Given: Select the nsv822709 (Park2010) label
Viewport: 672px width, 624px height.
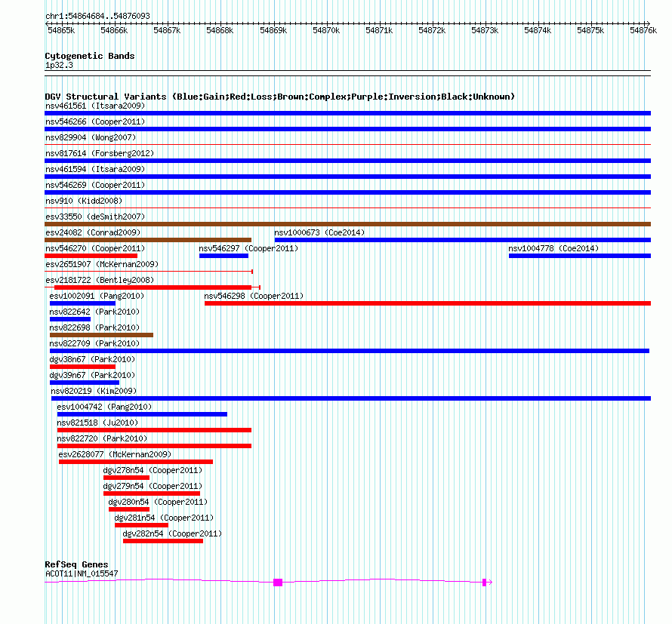Looking at the screenshot, I should coord(94,343).
